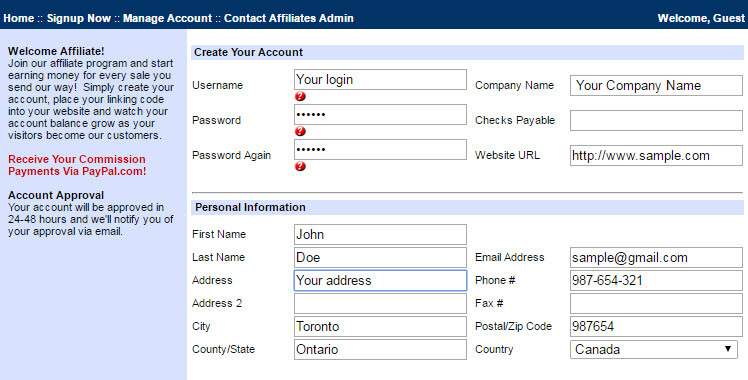The image size is (748, 380).
Task: Click the help icon below Password field
Action: (300, 131)
